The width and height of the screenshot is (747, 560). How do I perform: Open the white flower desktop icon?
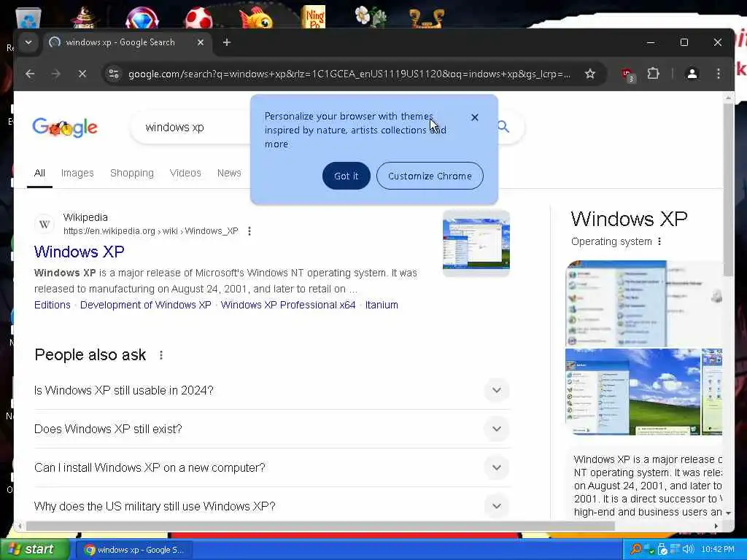click(370, 17)
